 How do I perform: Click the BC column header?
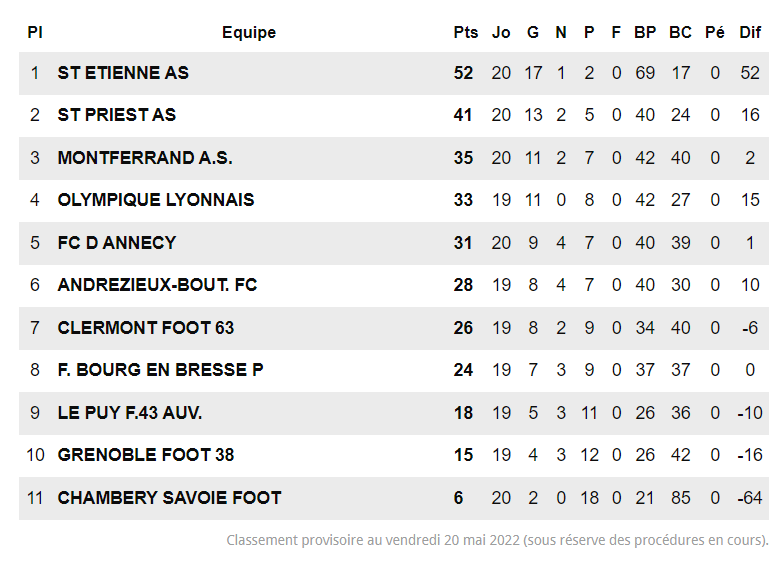click(680, 32)
